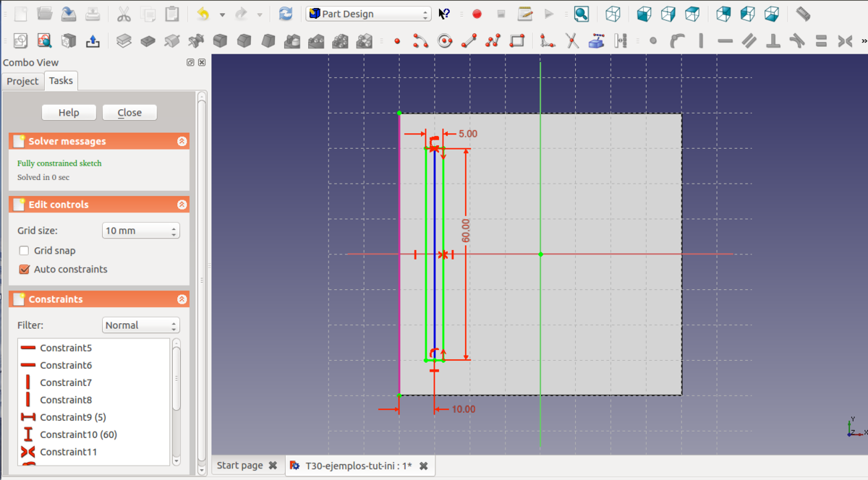Open the Part Design workbench dropdown

[x=368, y=14]
